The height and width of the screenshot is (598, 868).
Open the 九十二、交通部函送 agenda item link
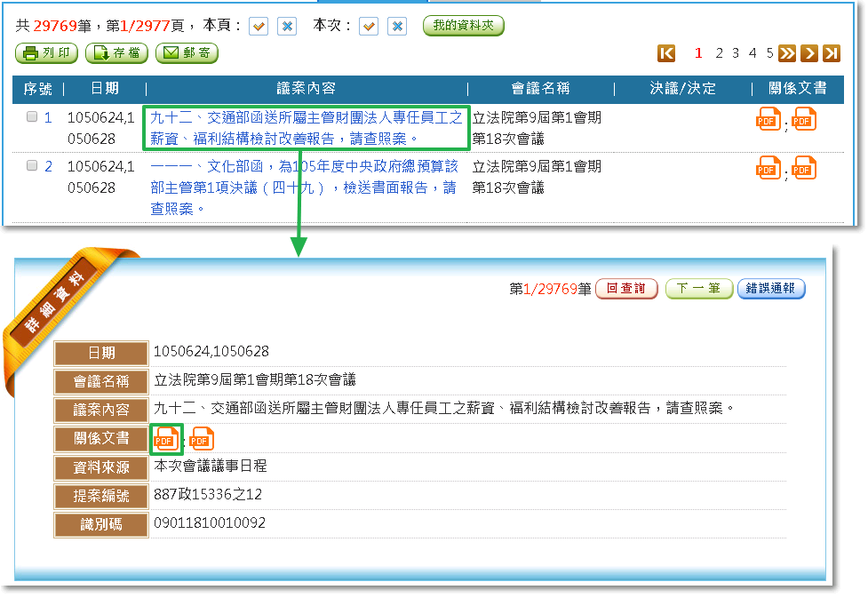[306, 128]
